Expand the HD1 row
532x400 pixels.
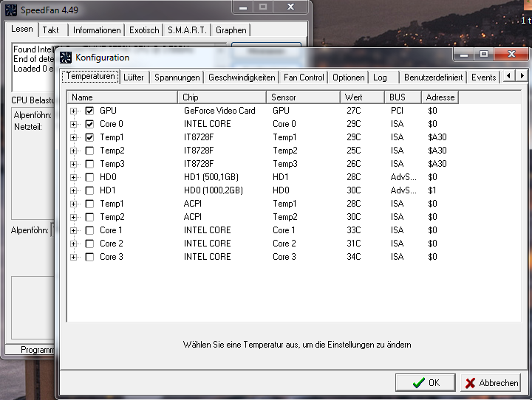pos(73,190)
